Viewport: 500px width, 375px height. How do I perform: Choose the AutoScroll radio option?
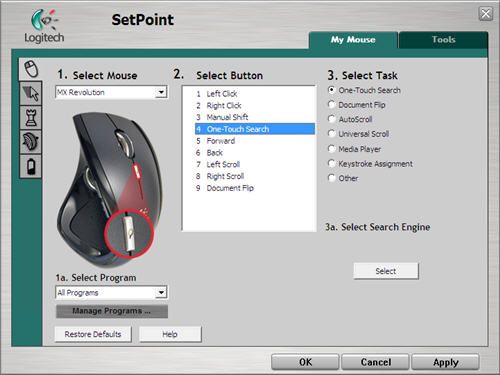331,119
